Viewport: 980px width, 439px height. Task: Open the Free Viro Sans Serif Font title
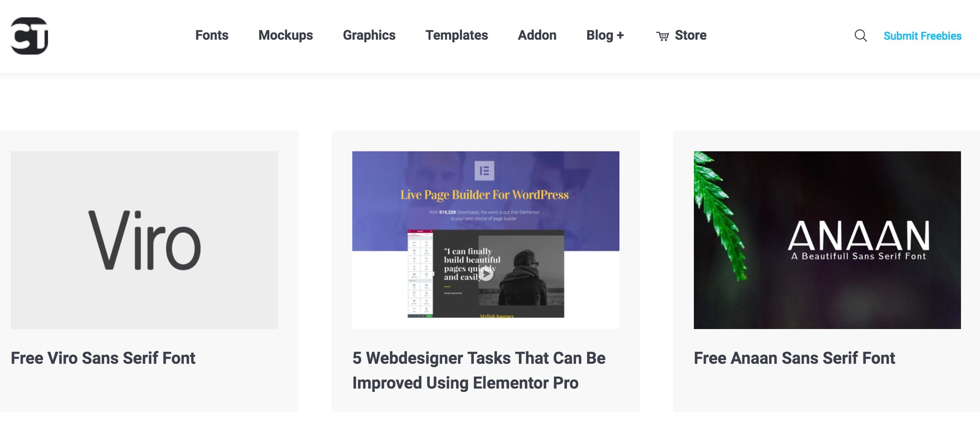[x=103, y=358]
